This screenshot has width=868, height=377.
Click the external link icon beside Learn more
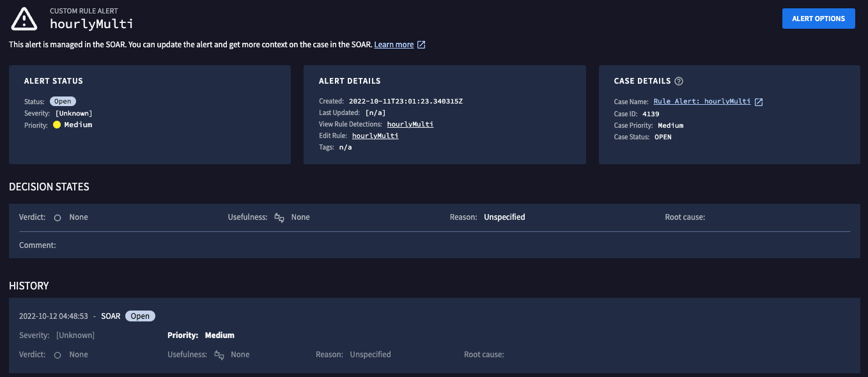coord(420,44)
